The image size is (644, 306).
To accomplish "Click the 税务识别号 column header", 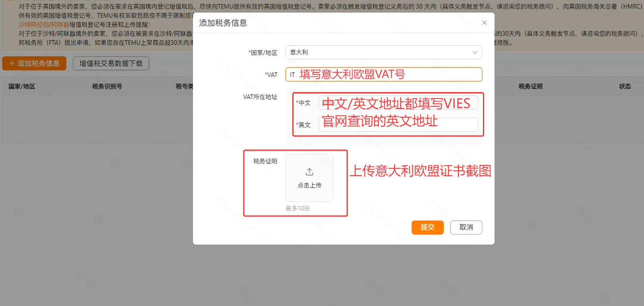I will tap(107, 87).
